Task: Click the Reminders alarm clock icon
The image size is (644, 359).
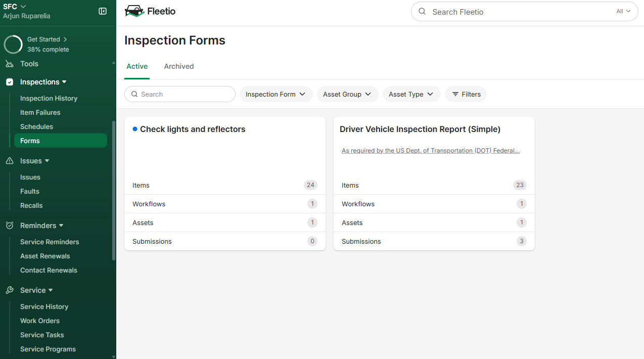Action: [x=10, y=226]
